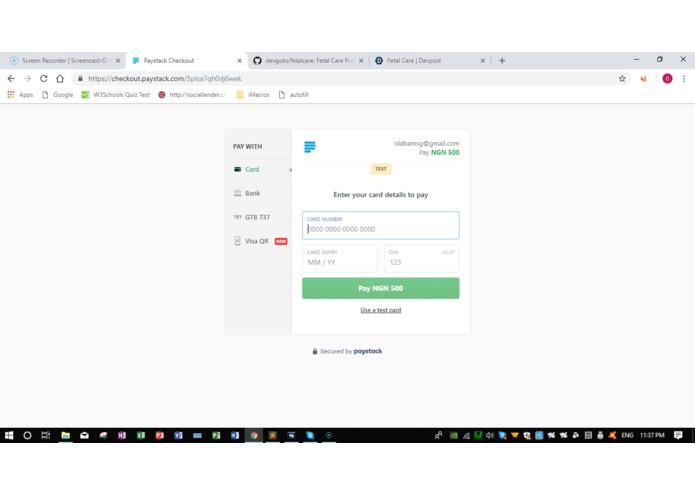Focus the Card Expiry field

pyautogui.click(x=340, y=258)
